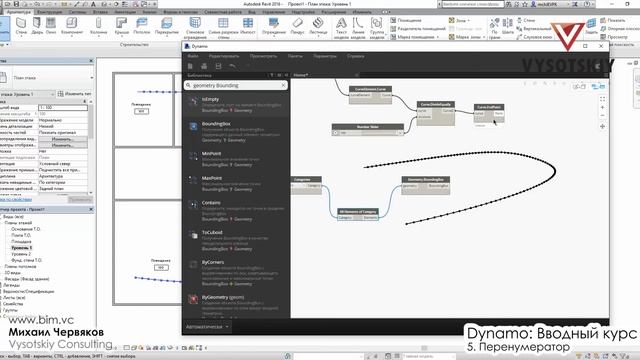The image size is (640, 360).
Task: Select the Окно (Window) tool
Action: (x=51, y=26)
